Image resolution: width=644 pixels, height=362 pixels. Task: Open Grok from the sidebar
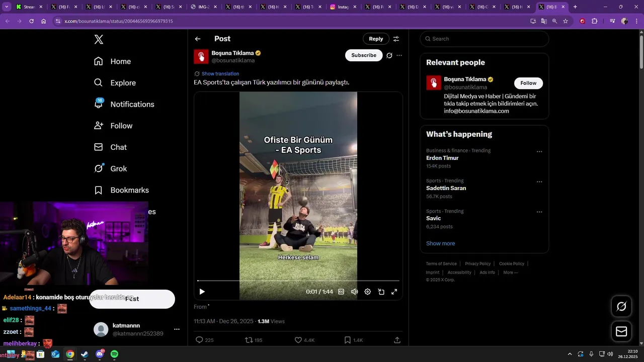(x=111, y=168)
